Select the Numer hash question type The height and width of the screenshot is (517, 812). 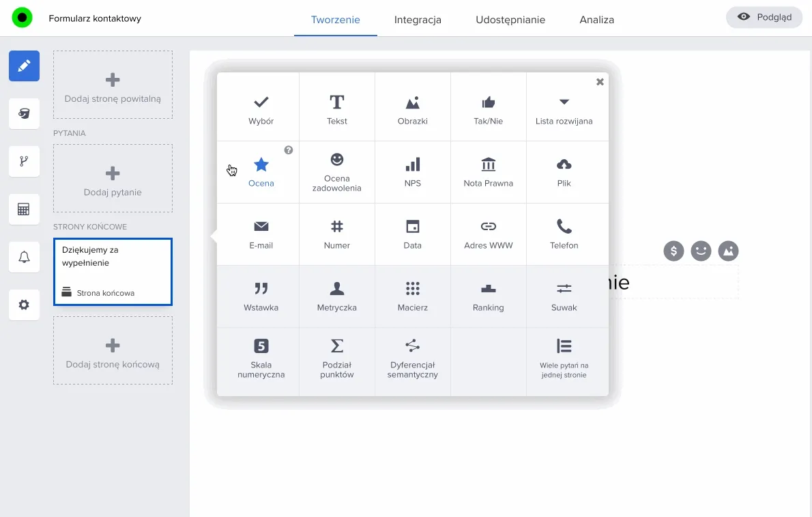click(x=336, y=234)
